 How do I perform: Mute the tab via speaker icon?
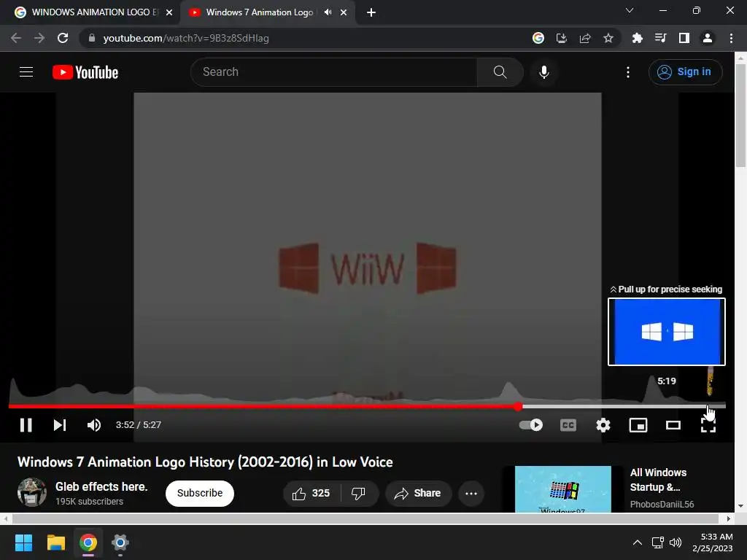pos(328,12)
